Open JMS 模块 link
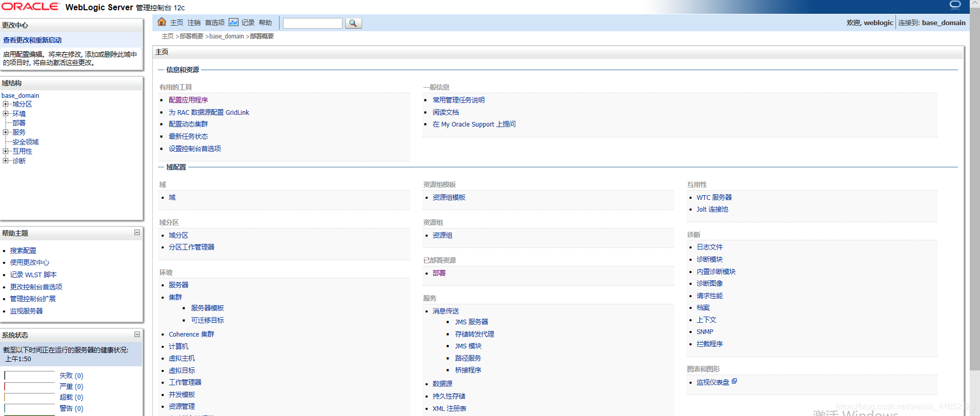Viewport: 980px width, 416px height. pyautogui.click(x=468, y=346)
